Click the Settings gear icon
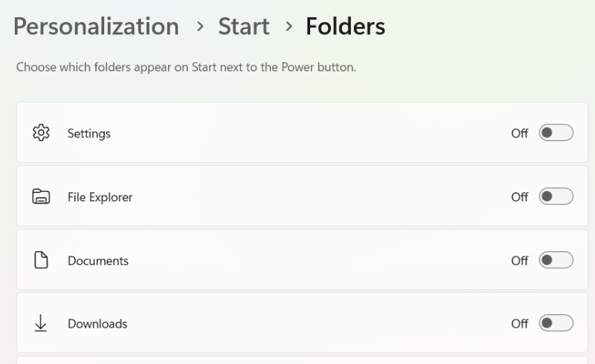Image resolution: width=595 pixels, height=364 pixels. click(x=41, y=133)
